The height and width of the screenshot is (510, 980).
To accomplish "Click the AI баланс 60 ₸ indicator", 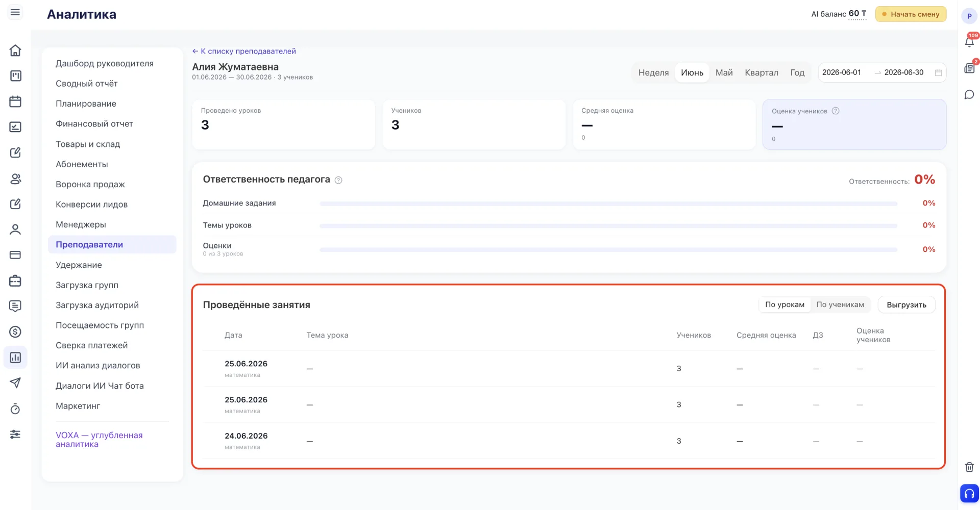I will tap(839, 14).
